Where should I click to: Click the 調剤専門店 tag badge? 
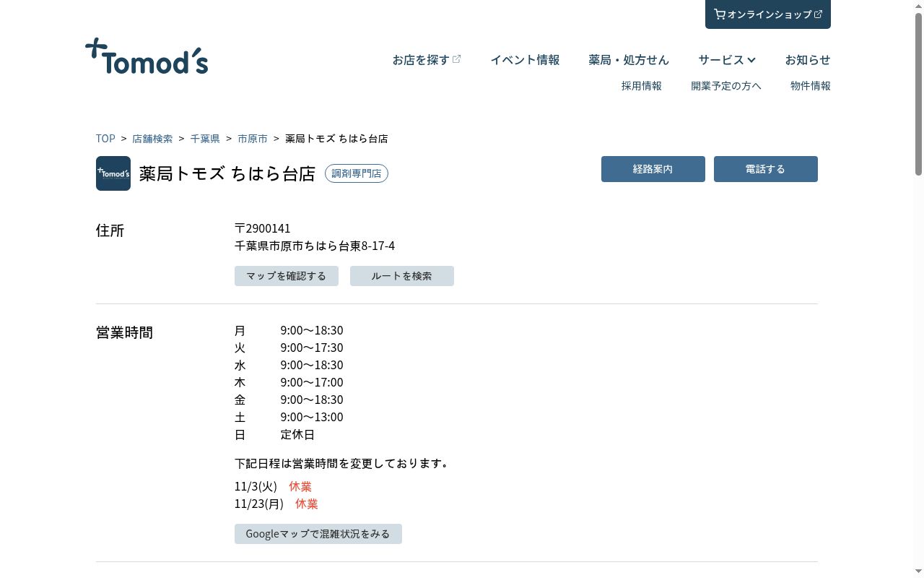pyautogui.click(x=357, y=173)
